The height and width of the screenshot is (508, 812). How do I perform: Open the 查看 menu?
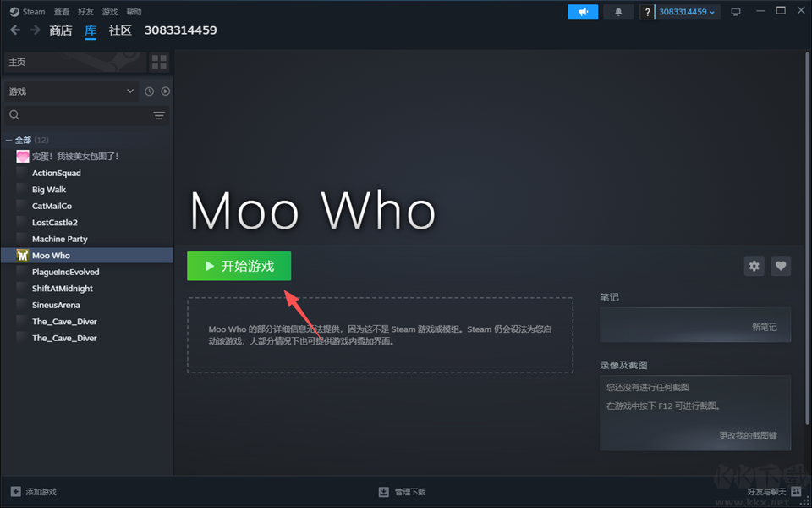coord(62,11)
